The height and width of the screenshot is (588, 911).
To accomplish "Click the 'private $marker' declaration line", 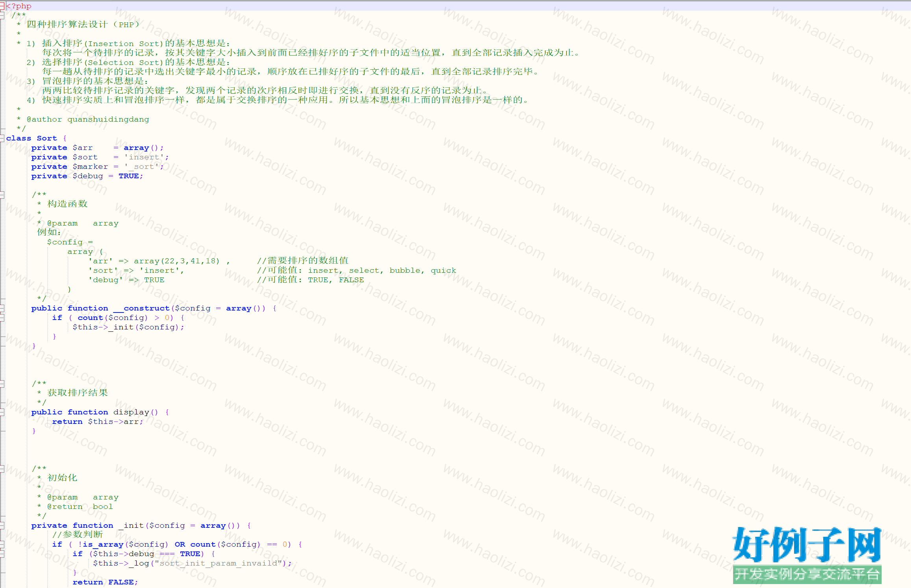I will point(97,166).
